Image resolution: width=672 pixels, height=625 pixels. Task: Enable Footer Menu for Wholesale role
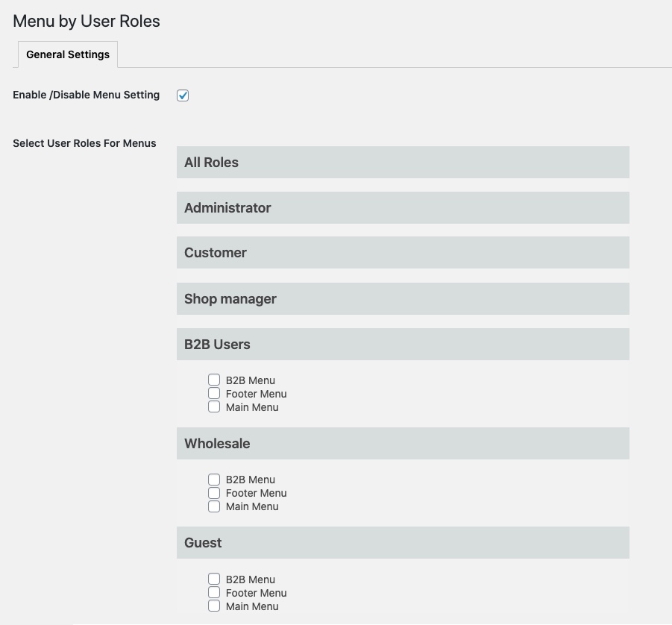214,493
